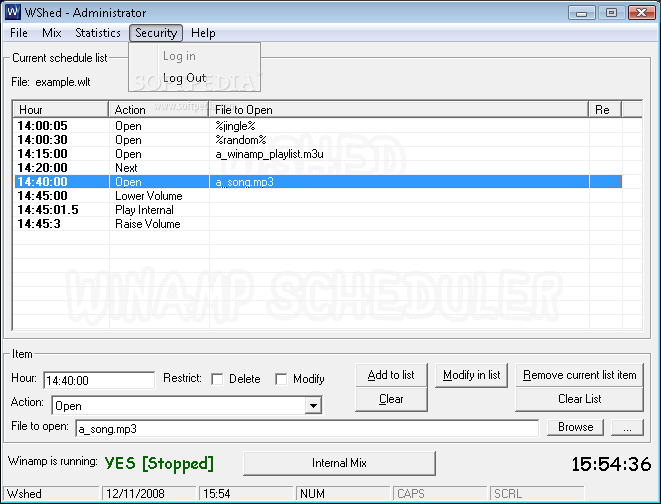Select the 14:20:00 Next row
This screenshot has width=661, height=504.
(318, 167)
